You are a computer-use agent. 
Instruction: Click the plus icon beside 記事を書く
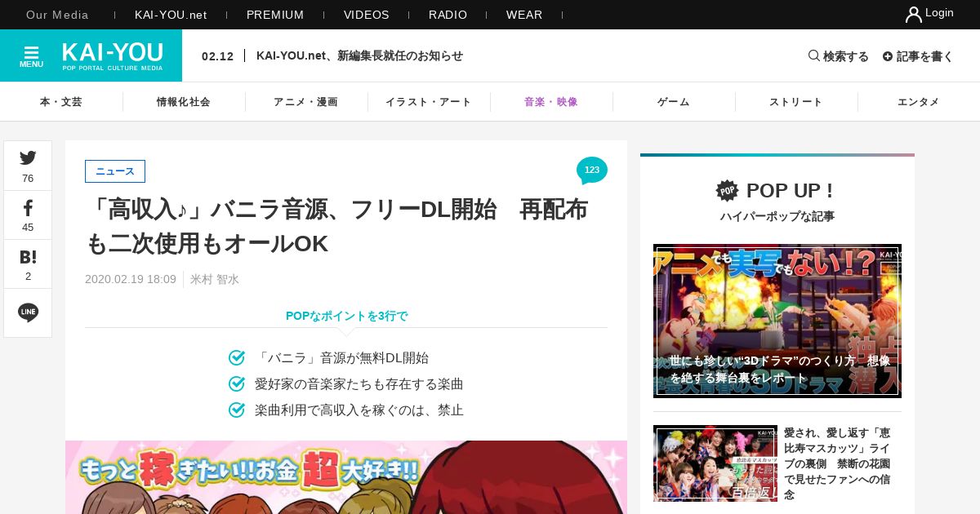[x=887, y=56]
